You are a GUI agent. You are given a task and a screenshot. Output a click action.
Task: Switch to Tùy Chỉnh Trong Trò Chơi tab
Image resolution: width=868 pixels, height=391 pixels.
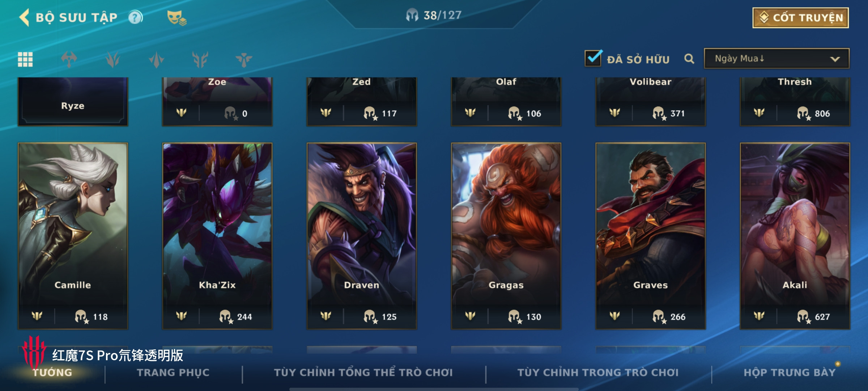[x=598, y=373]
